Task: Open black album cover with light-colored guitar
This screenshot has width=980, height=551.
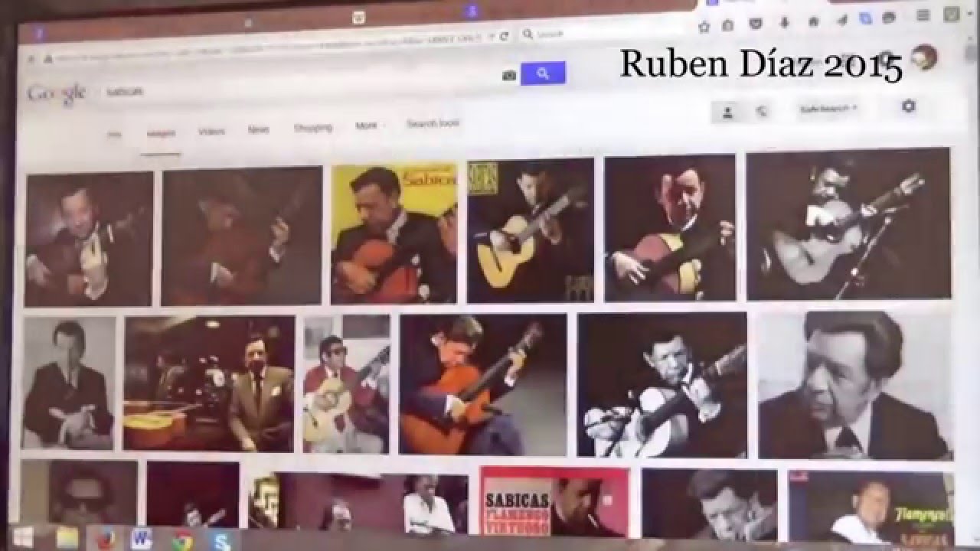Action: point(531,230)
